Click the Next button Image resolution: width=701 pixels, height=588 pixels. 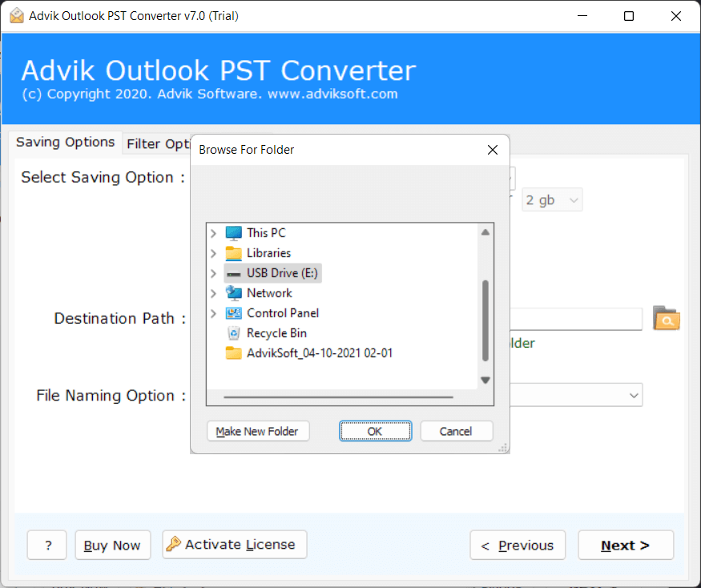pos(626,545)
